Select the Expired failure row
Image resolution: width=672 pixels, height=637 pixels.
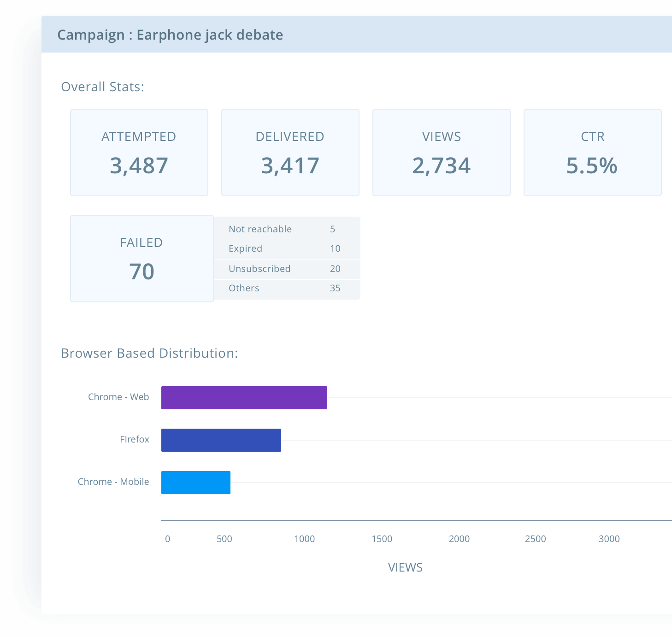[x=287, y=248]
